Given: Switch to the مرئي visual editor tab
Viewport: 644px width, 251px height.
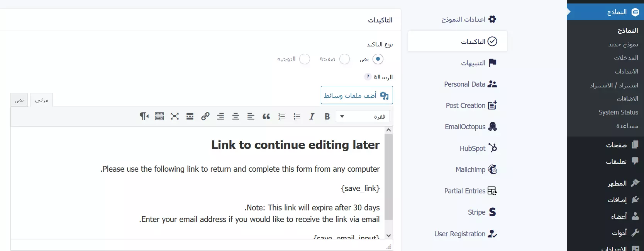Looking at the screenshot, I should pyautogui.click(x=42, y=100).
